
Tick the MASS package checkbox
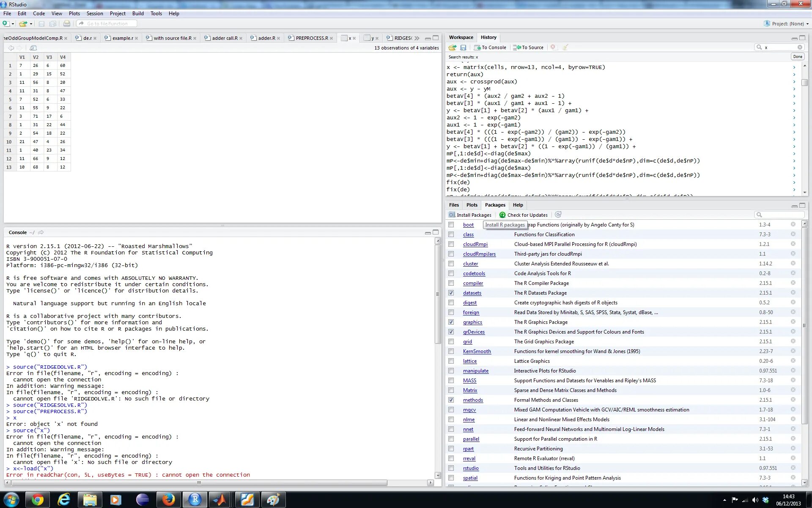click(x=451, y=381)
